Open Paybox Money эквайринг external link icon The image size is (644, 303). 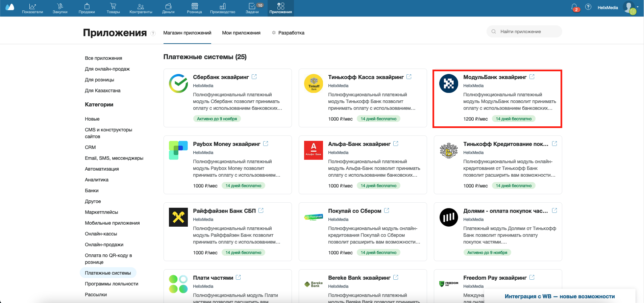click(266, 144)
